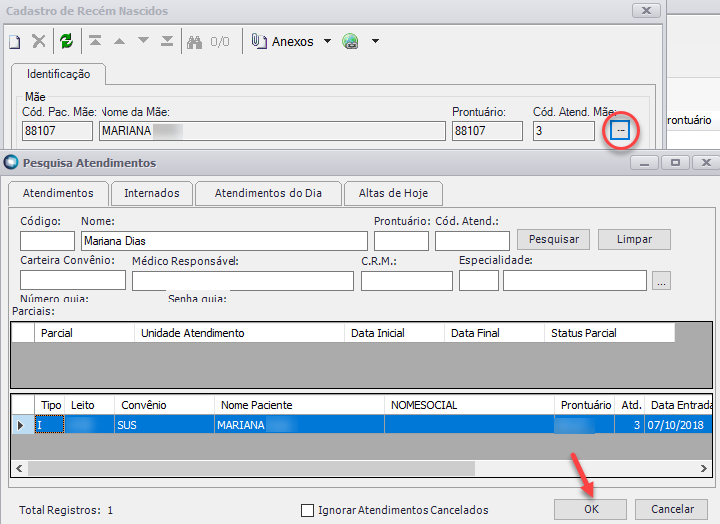Switch to Internados tab
Viewport: 720px width, 524px height.
click(152, 193)
